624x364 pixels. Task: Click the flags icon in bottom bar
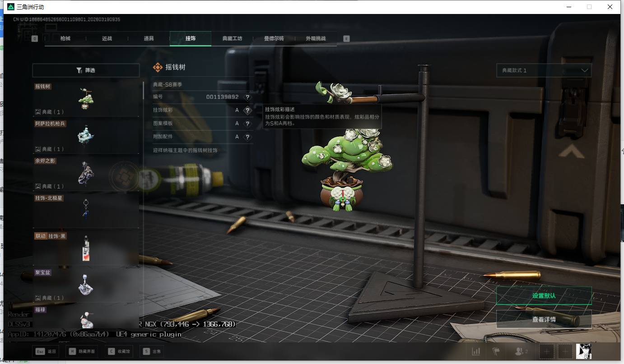pos(496,351)
